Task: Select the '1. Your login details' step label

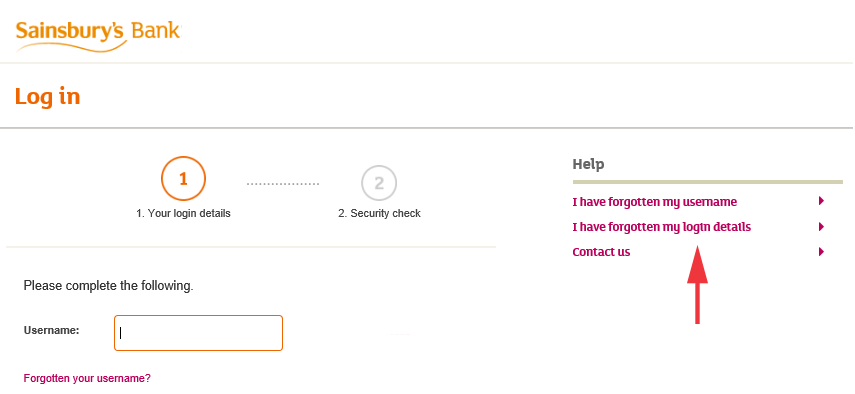Action: [183, 214]
